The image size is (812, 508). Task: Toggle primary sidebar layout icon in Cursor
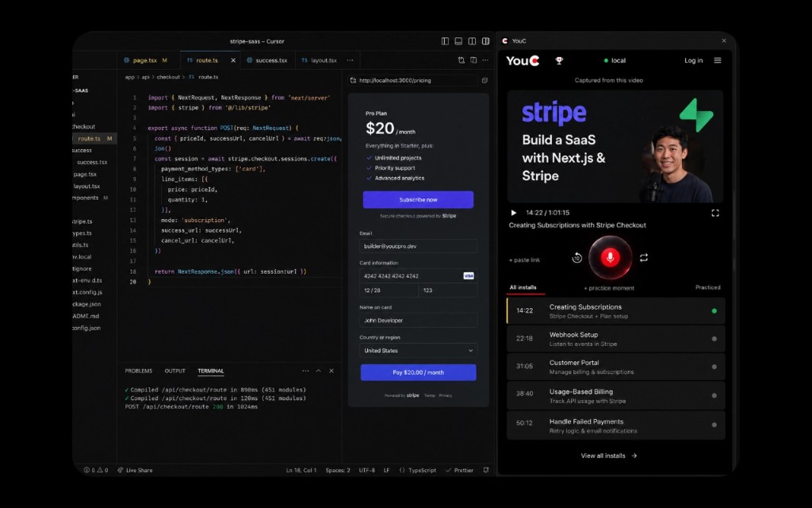point(445,41)
